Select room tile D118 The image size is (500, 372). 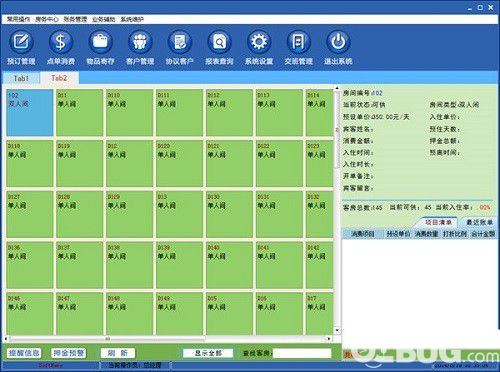click(x=30, y=163)
